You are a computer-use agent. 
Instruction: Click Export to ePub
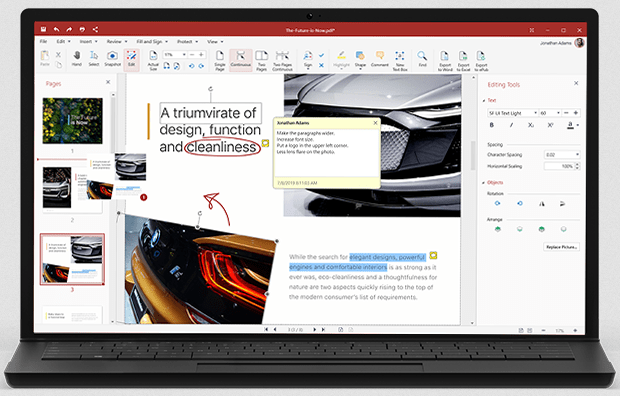(x=481, y=61)
